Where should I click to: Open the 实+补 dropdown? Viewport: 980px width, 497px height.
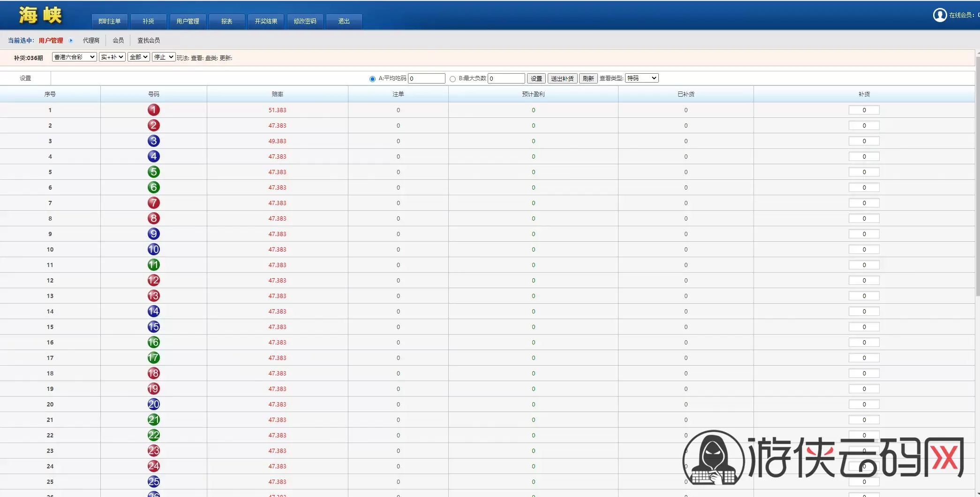112,57
